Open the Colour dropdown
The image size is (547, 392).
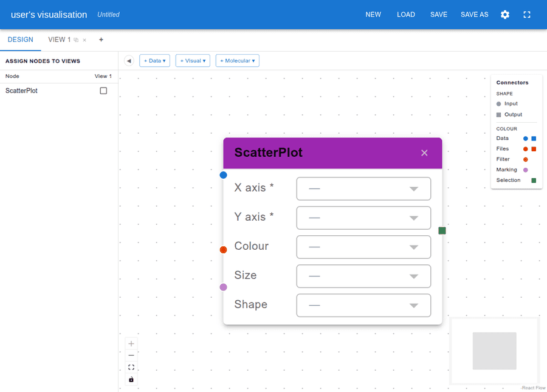point(363,247)
